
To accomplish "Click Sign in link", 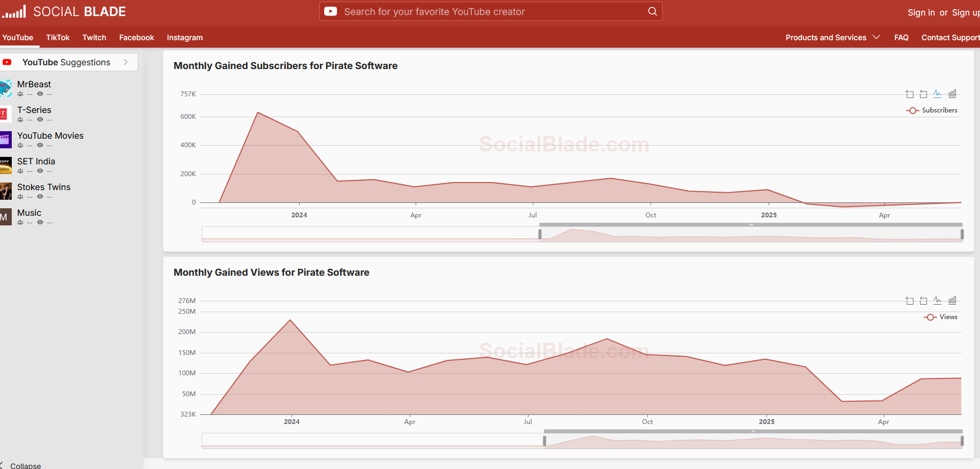I will point(921,12).
